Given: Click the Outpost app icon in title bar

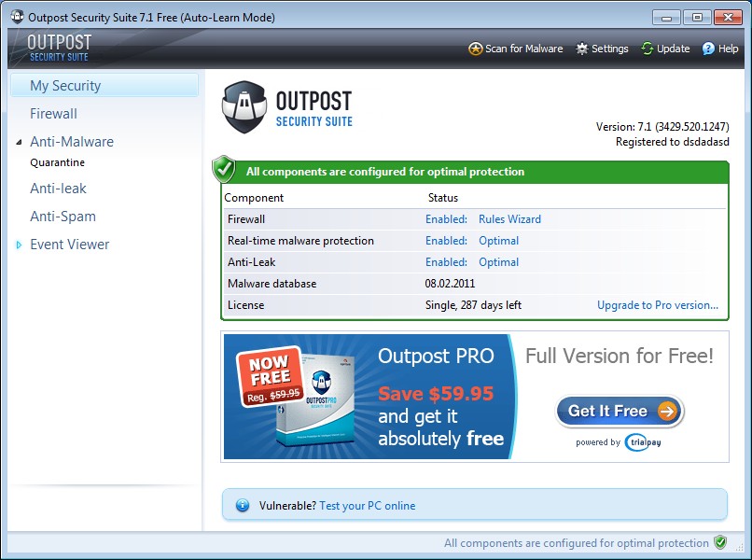Looking at the screenshot, I should [18, 18].
